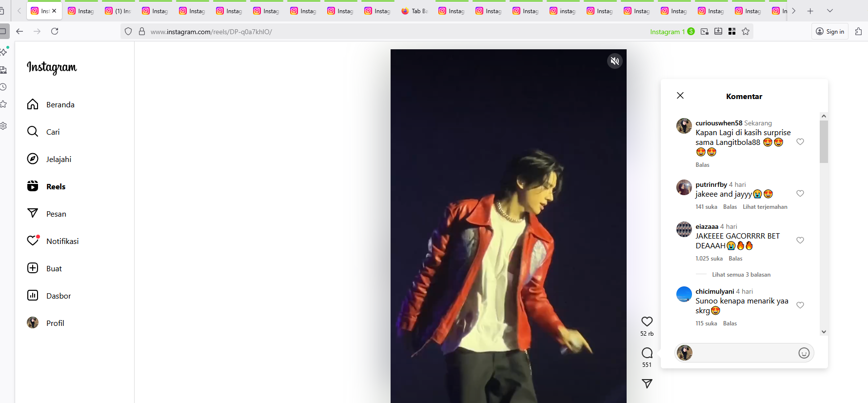
Task: Click the comments scrollbar thumb
Action: click(824, 141)
